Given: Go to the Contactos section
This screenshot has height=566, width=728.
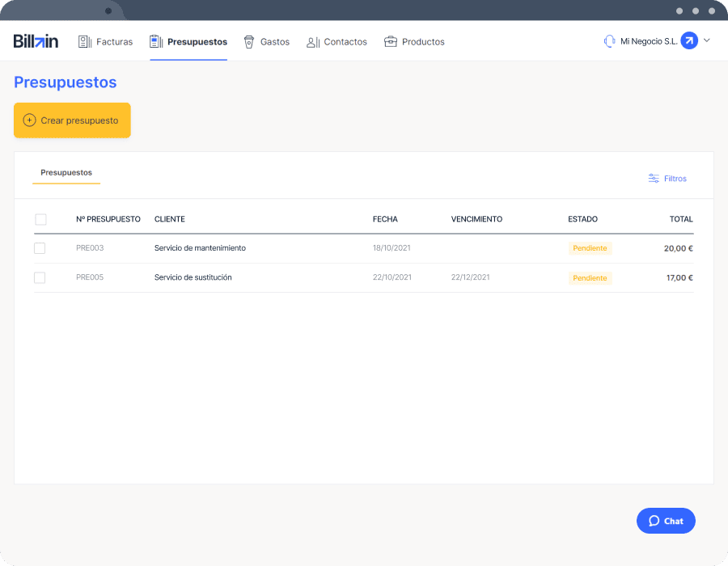Looking at the screenshot, I should (x=336, y=42).
